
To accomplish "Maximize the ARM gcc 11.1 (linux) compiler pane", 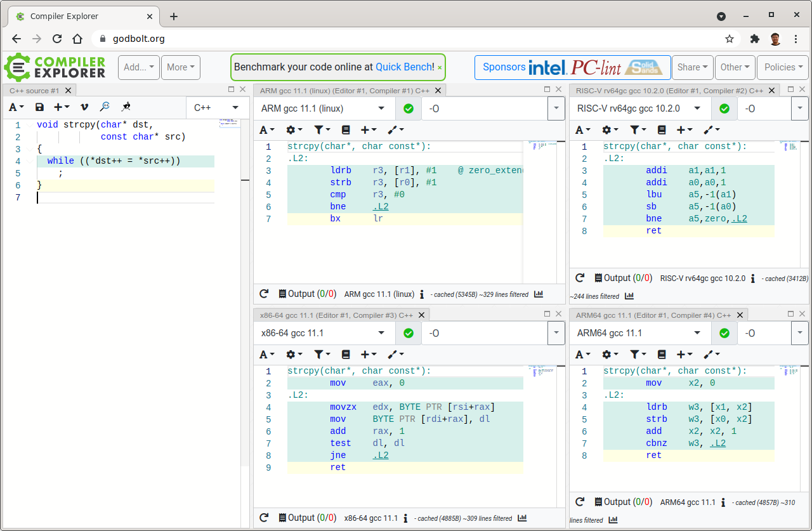I will point(547,89).
